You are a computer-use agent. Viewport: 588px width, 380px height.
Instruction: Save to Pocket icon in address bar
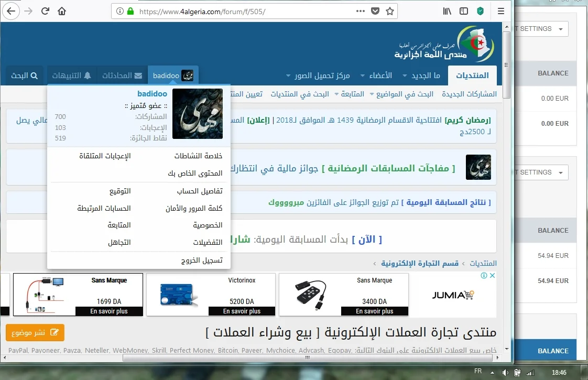[x=375, y=11]
